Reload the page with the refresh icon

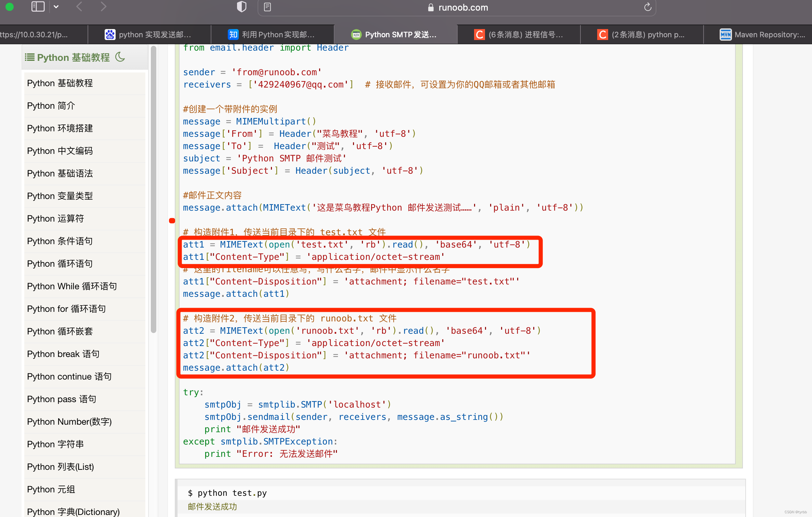tap(647, 7)
